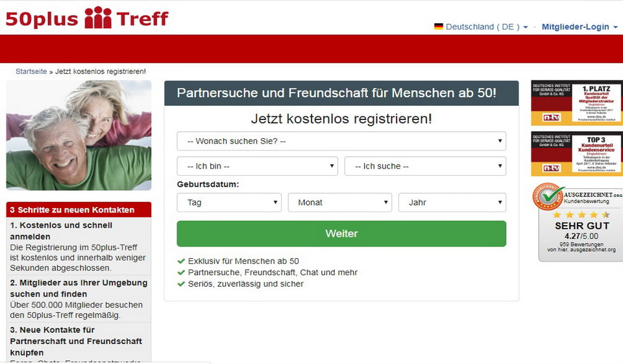Click the green Weiter button
This screenshot has height=364, width=623.
pos(341,234)
